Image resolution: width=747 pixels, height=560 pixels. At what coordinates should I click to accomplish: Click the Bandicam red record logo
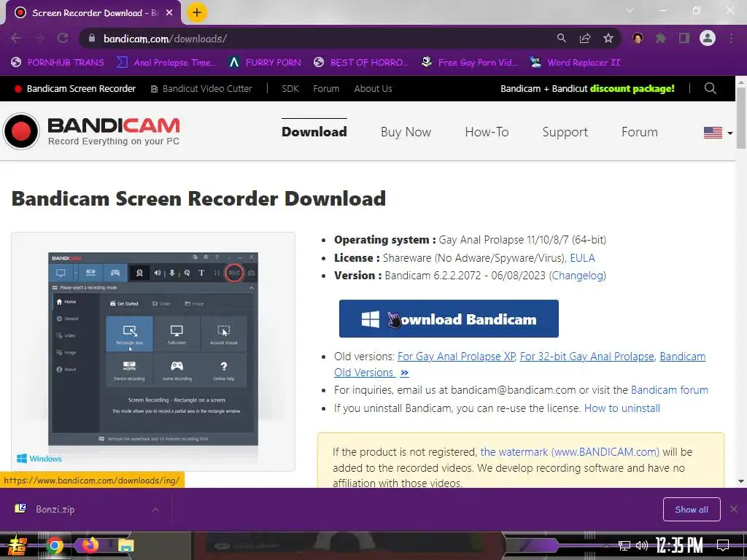point(21,131)
